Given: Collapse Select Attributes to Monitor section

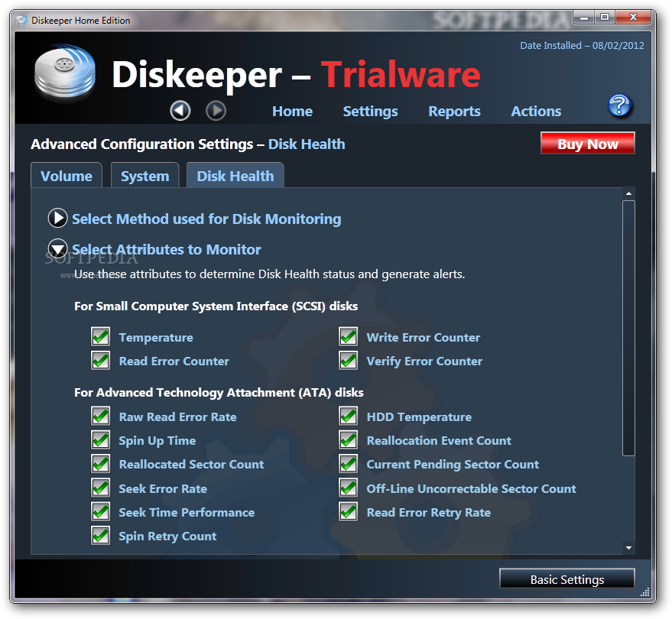Looking at the screenshot, I should 57,248.
